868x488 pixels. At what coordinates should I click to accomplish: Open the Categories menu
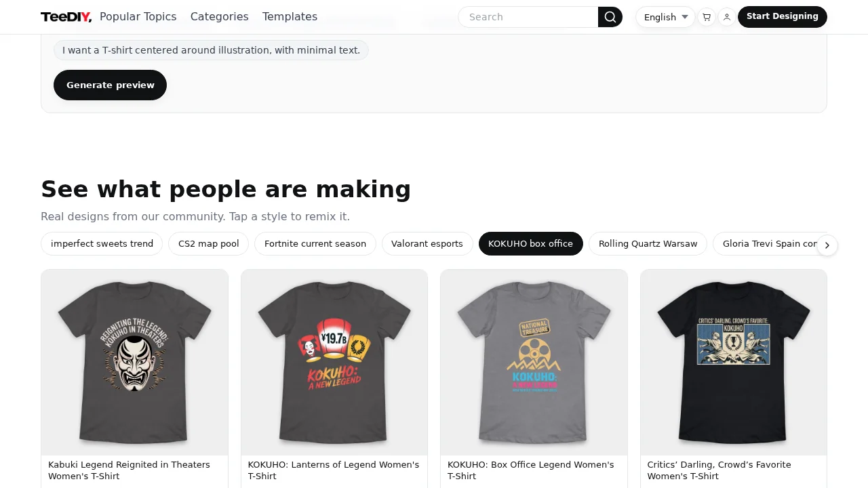(x=219, y=16)
